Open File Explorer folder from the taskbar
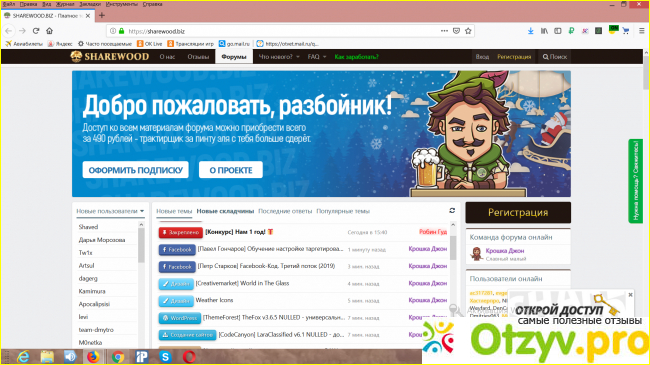650x365 pixels. coord(47,357)
